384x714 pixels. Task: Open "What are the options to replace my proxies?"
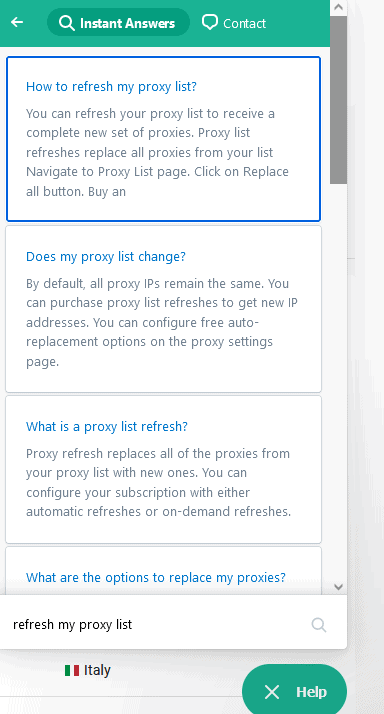(156, 578)
